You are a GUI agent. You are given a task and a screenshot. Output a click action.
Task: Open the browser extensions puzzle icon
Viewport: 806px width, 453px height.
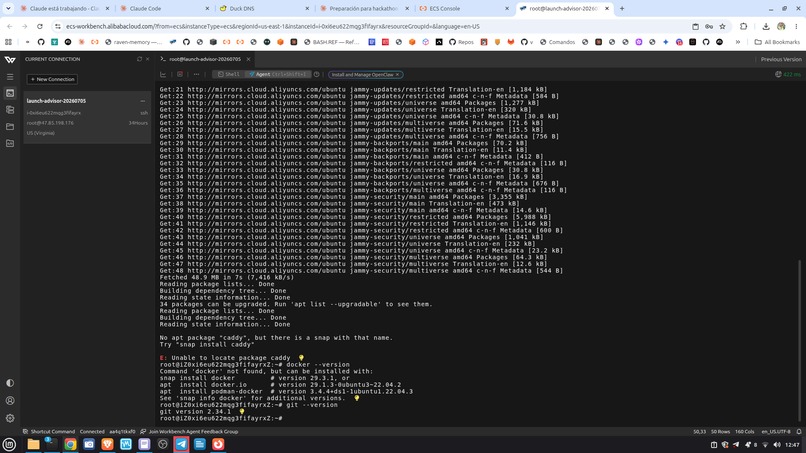(743, 26)
